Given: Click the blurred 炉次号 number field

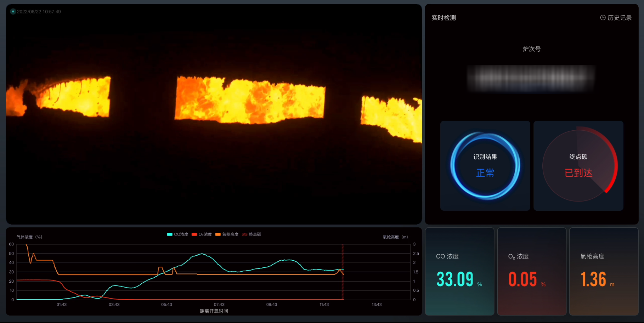Looking at the screenshot, I should point(531,78).
